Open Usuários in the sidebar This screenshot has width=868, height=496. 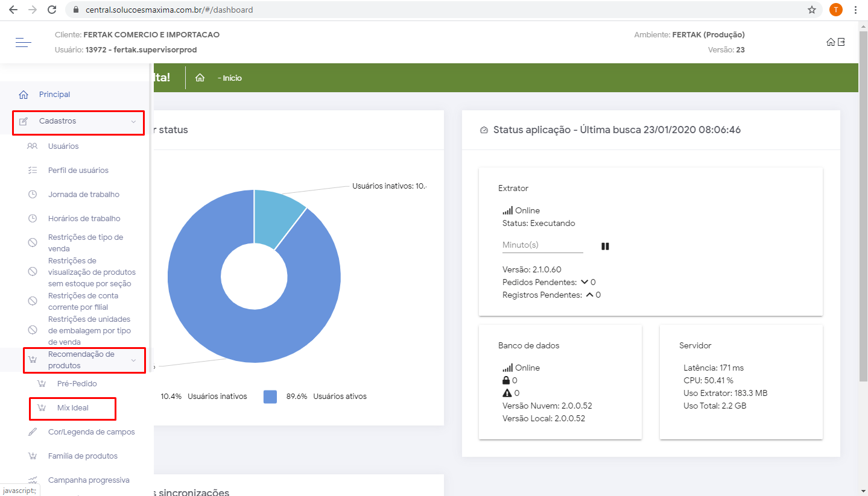pos(63,146)
